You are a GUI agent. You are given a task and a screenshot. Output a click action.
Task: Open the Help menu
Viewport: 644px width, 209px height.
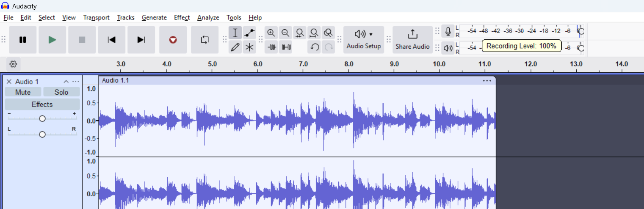(x=255, y=17)
